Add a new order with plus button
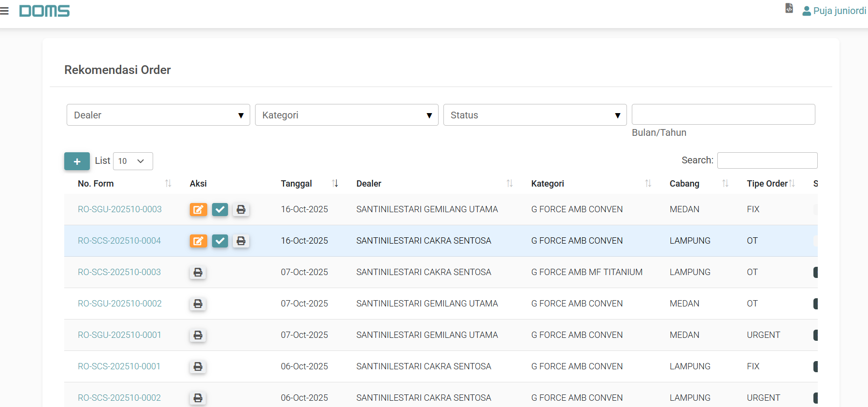This screenshot has height=407, width=868. 77,161
